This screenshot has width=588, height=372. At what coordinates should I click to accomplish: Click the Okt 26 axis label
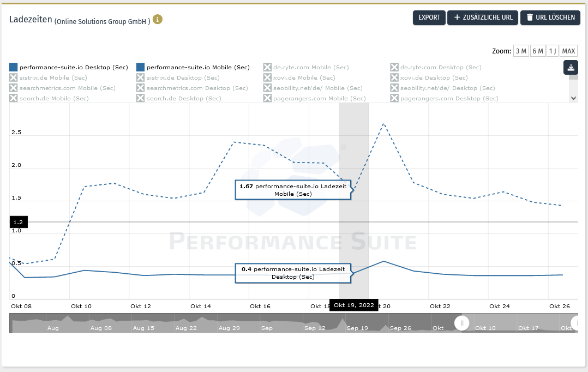[560, 307]
